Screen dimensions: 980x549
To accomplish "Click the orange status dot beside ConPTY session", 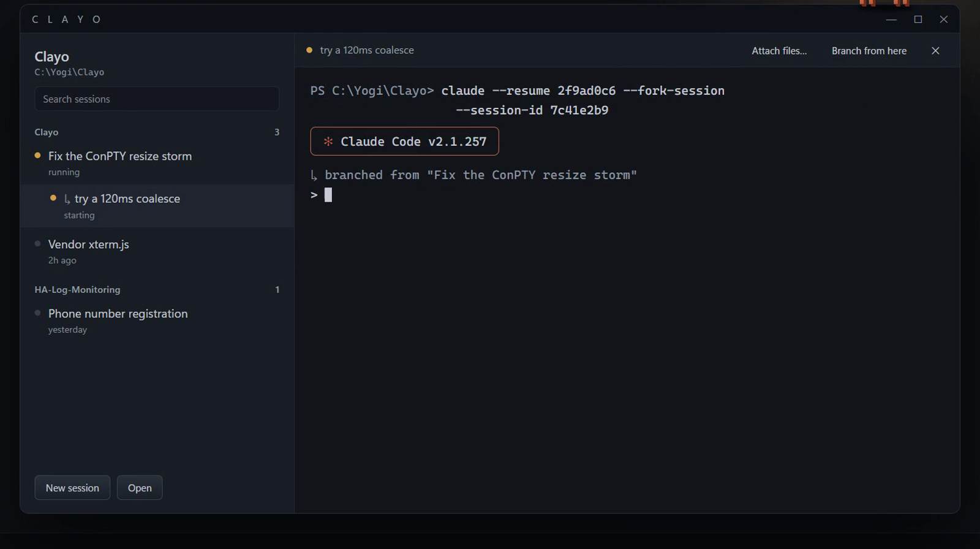I will pos(38,156).
